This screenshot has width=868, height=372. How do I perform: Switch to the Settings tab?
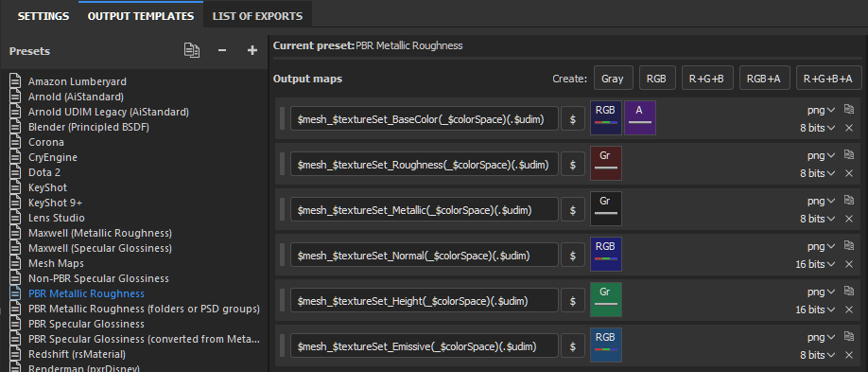coord(43,15)
